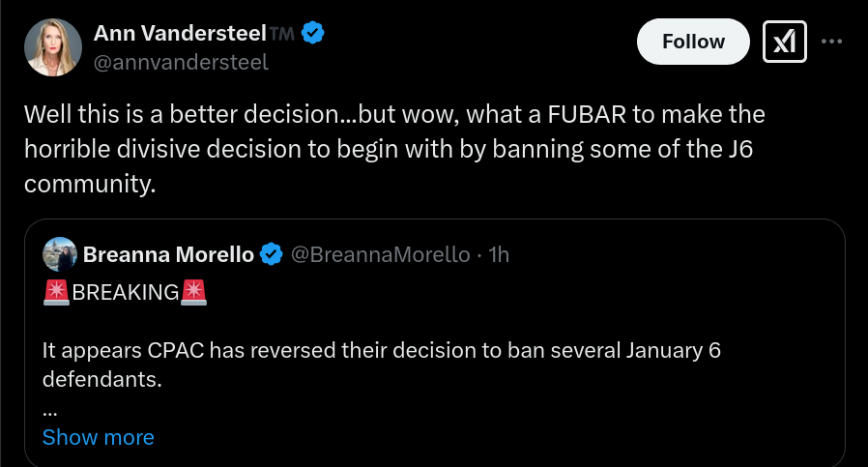Open the three-dot more options menu
Screen dimensions: 868x467
831,42
